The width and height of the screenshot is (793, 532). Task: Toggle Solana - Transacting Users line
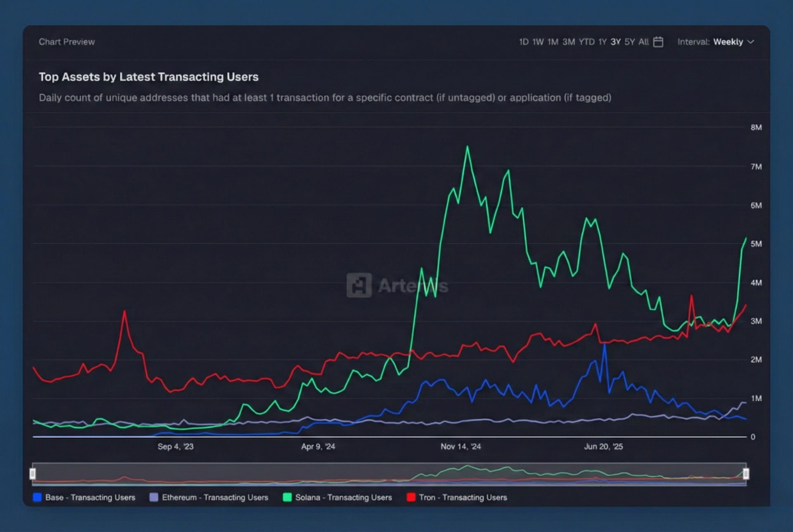(x=343, y=497)
